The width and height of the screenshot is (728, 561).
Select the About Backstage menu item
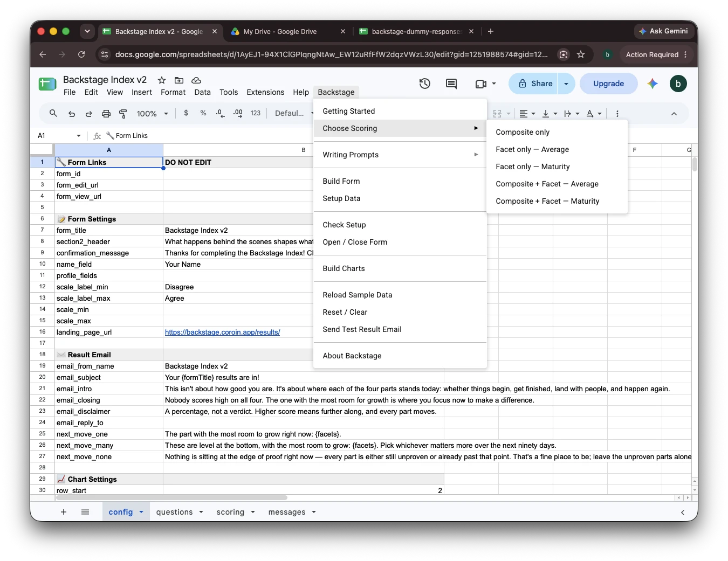point(400,356)
